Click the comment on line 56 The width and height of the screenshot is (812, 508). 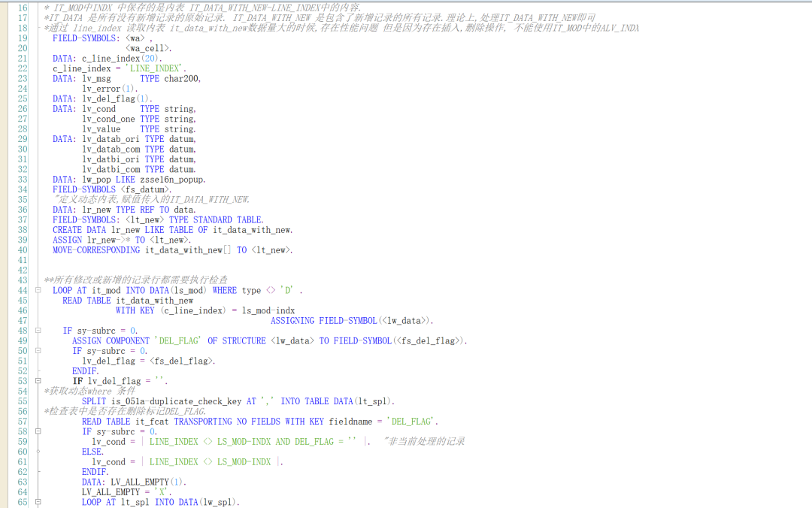point(125,412)
